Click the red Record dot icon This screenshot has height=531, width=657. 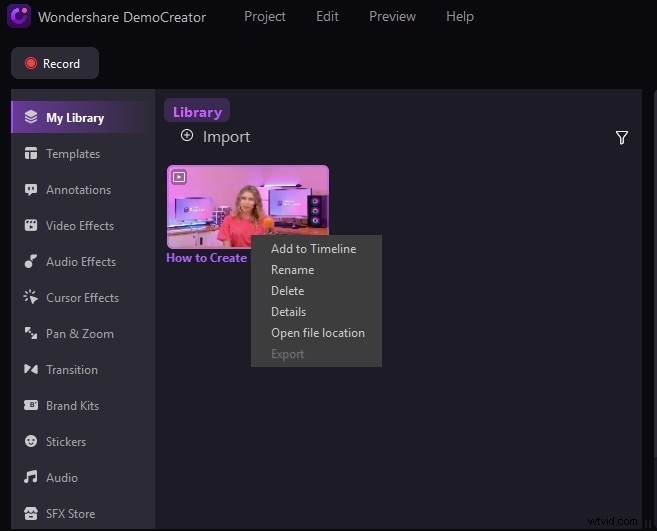click(x=31, y=63)
